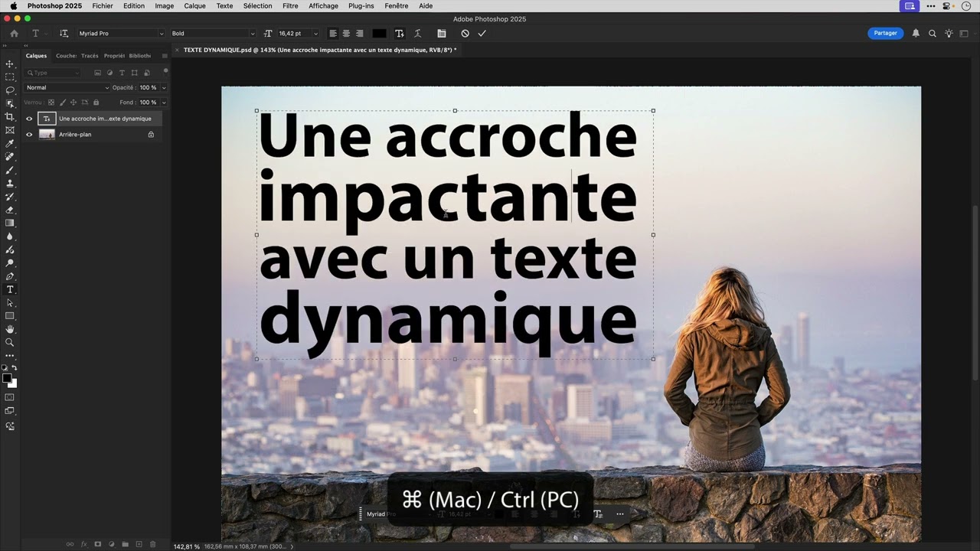Toggle the smart object layer filter
The image size is (980, 551).
pos(146,73)
